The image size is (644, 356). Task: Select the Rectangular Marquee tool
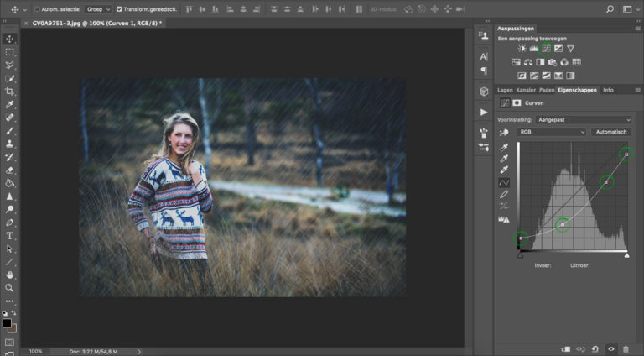point(9,52)
